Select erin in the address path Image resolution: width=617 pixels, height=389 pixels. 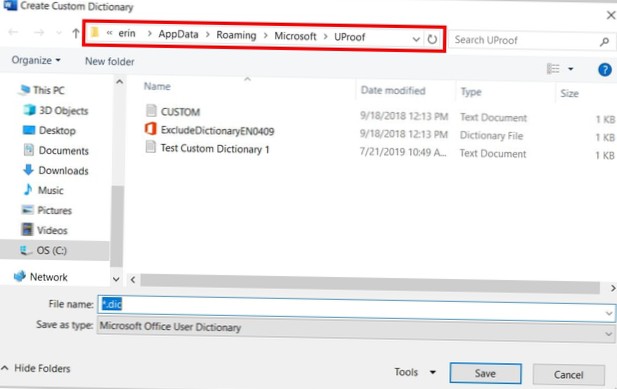pyautogui.click(x=127, y=34)
